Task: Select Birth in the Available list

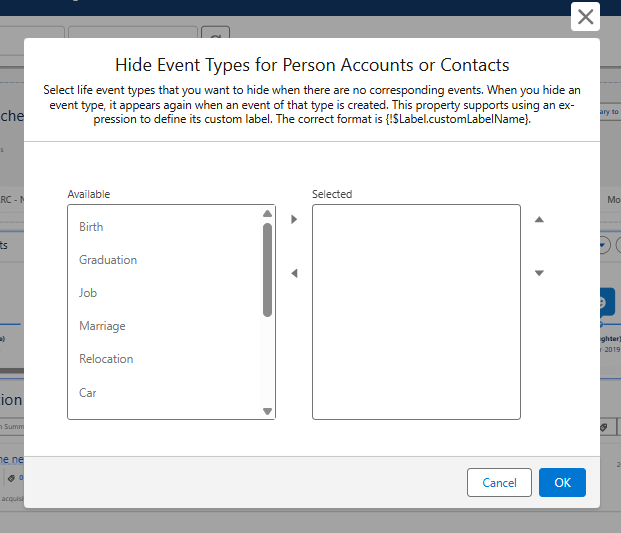Action: (92, 227)
